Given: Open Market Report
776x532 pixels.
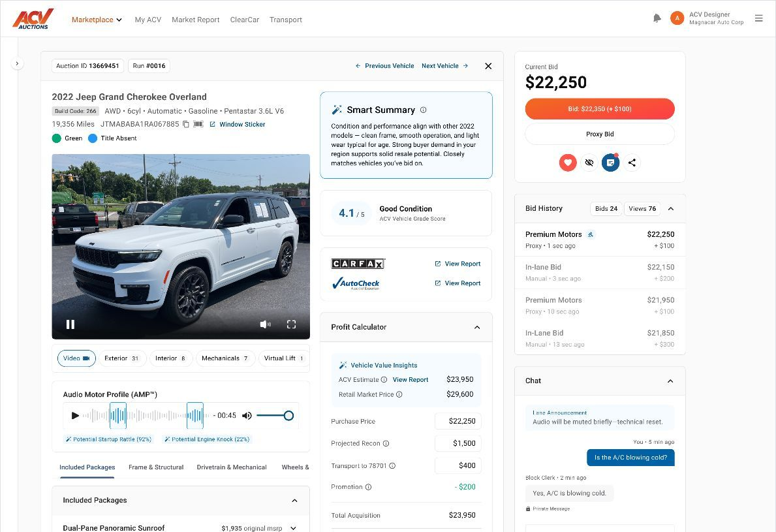Looking at the screenshot, I should coord(196,20).
